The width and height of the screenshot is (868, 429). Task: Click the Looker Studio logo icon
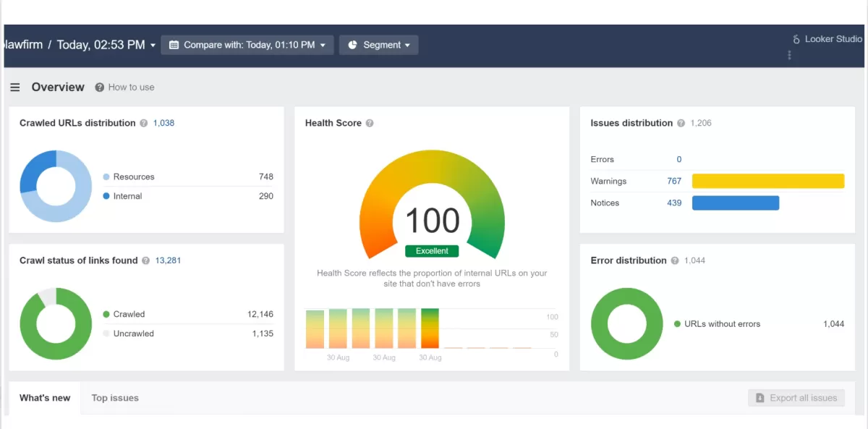796,39
